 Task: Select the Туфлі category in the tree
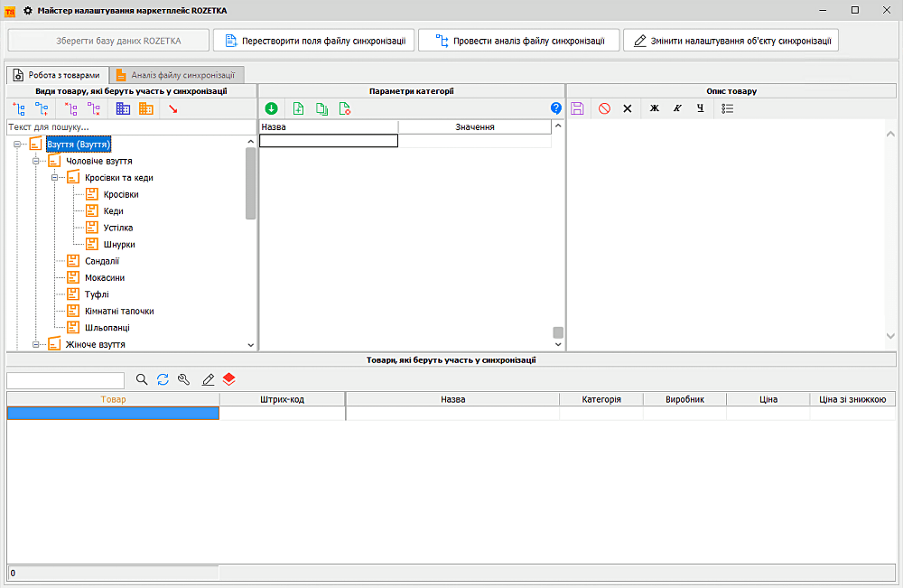(x=97, y=294)
